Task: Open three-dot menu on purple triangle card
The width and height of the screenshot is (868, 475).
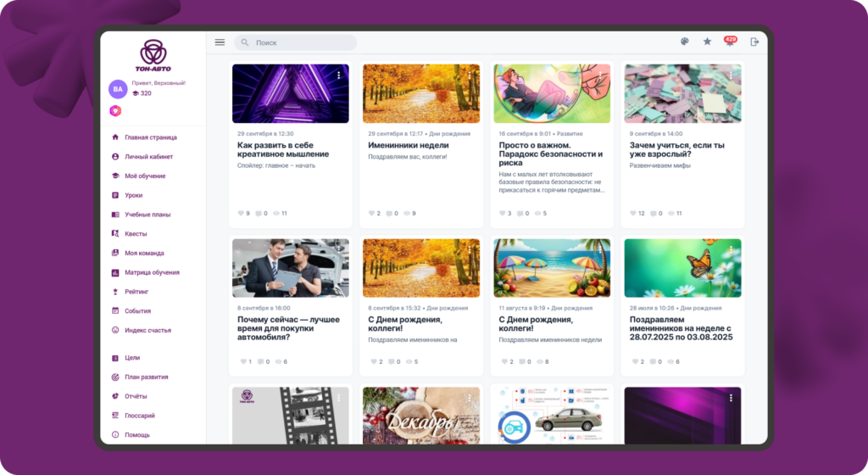Action: tap(338, 75)
